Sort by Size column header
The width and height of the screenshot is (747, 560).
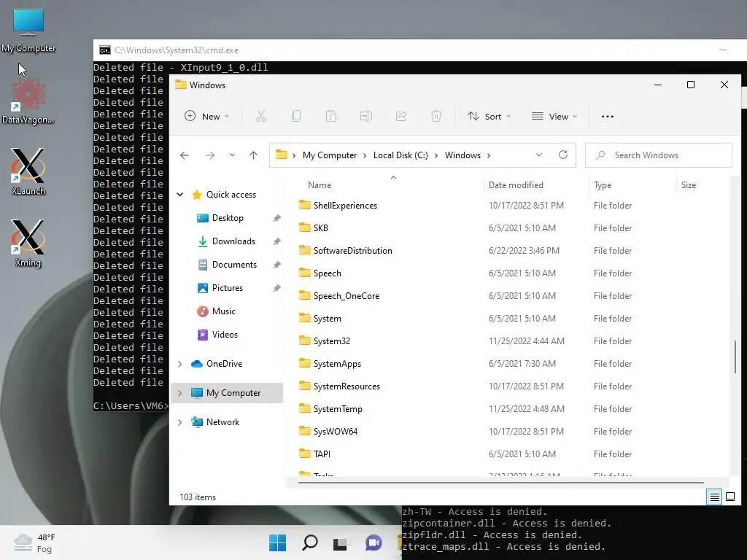click(x=689, y=184)
